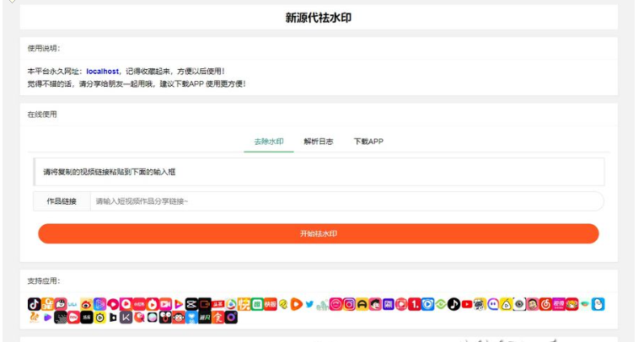Click the blue Twitter bird icon
The image size is (644, 342).
309,304
